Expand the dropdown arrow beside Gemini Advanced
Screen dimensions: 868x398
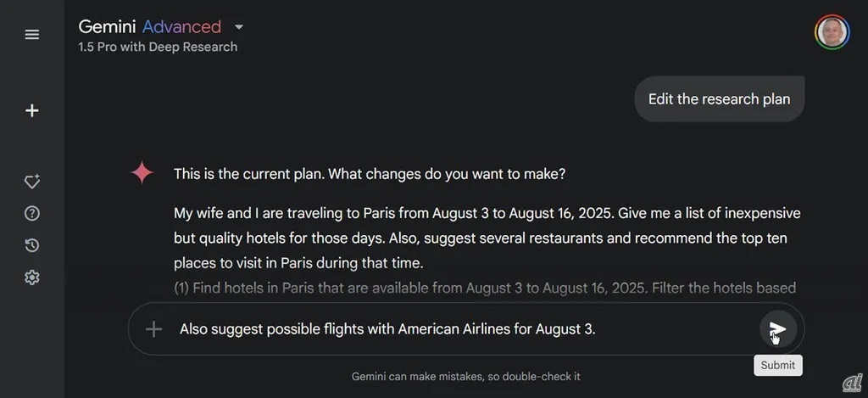pyautogui.click(x=239, y=27)
